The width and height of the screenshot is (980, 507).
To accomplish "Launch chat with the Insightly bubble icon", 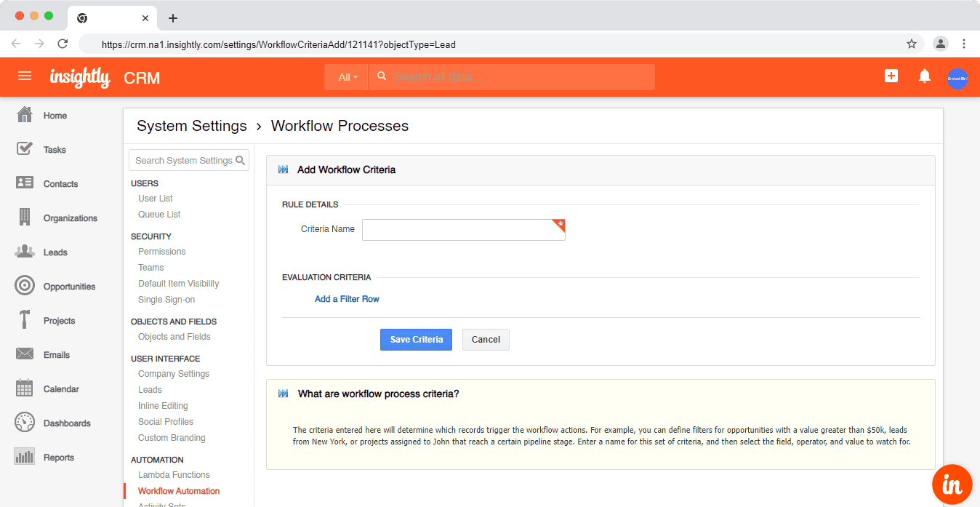I will [x=952, y=484].
